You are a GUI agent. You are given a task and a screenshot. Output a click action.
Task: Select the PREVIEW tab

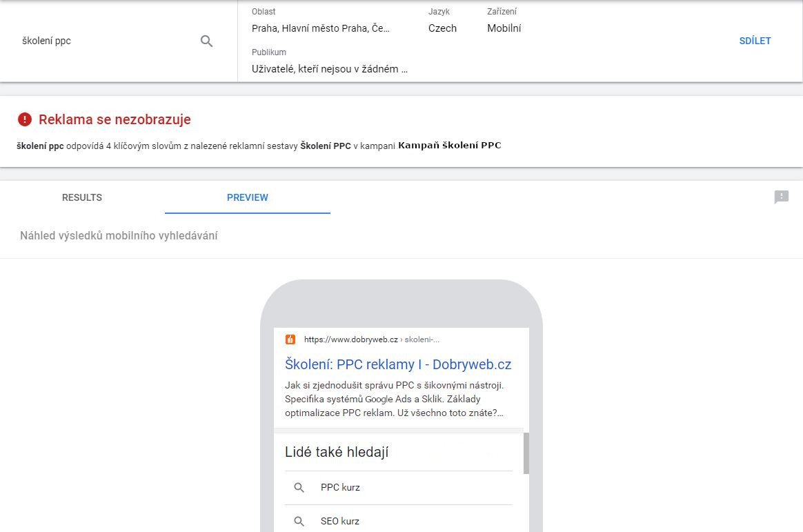point(248,197)
